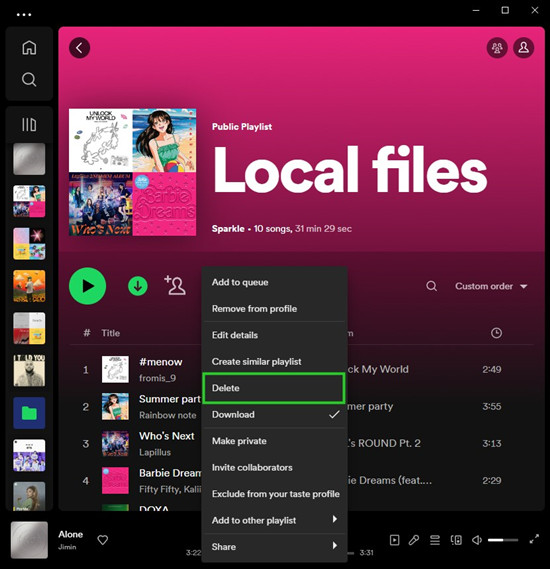Choose Create similar playlist
This screenshot has height=569, width=550.
point(275,361)
